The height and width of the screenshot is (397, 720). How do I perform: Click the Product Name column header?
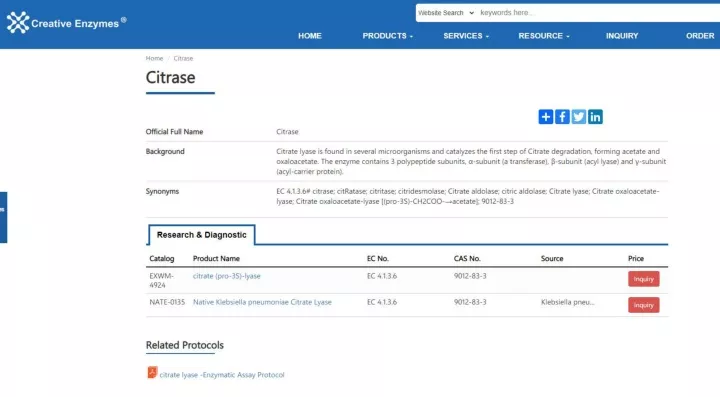coord(216,259)
